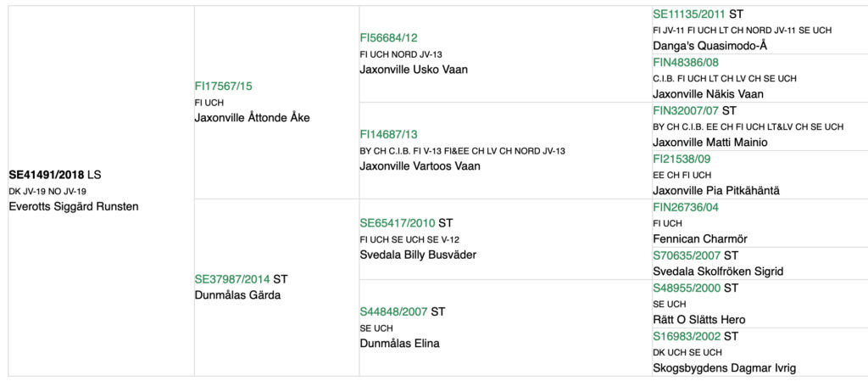Open FI56684/12 pedigree link
The image size is (868, 381).
[x=388, y=37]
